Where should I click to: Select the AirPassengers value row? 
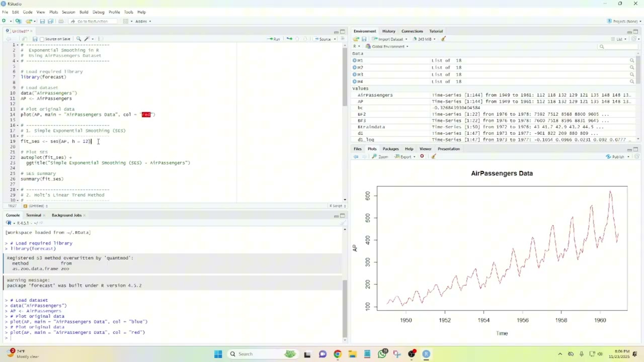point(495,95)
